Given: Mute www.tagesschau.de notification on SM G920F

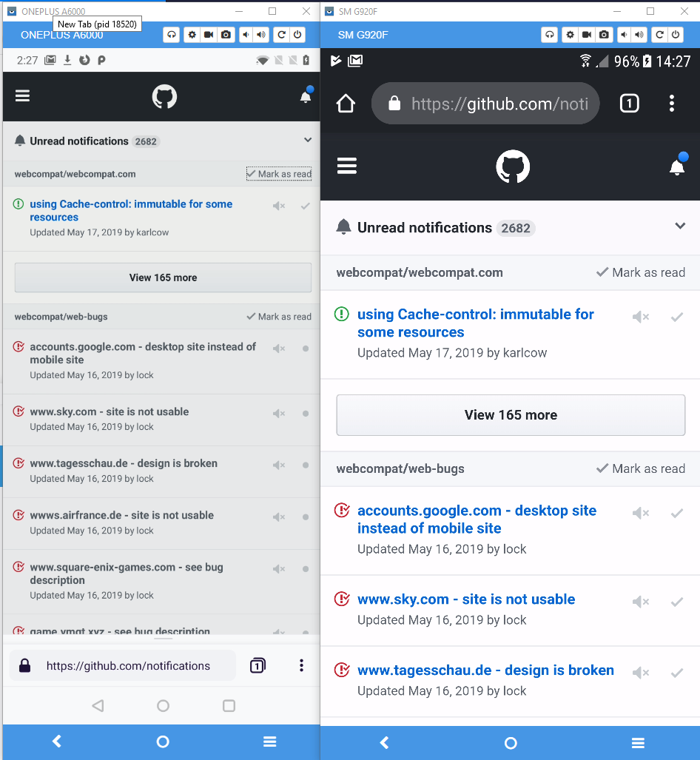Looking at the screenshot, I should tap(640, 673).
